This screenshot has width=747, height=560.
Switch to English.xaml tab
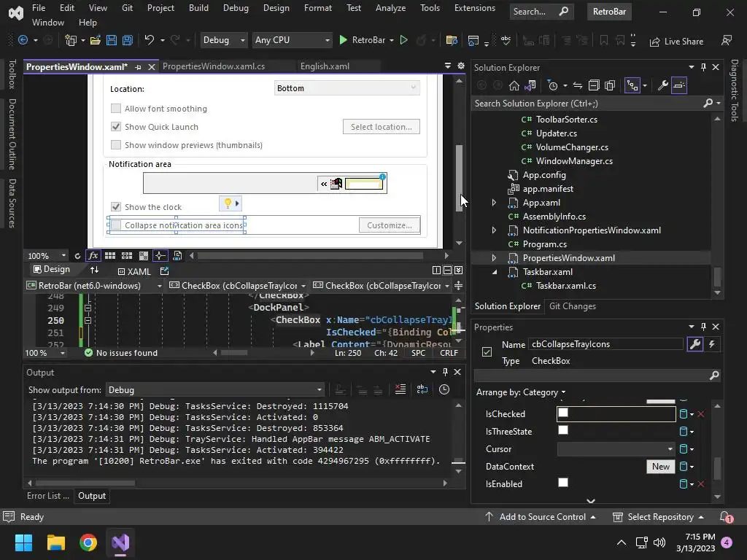coord(325,66)
